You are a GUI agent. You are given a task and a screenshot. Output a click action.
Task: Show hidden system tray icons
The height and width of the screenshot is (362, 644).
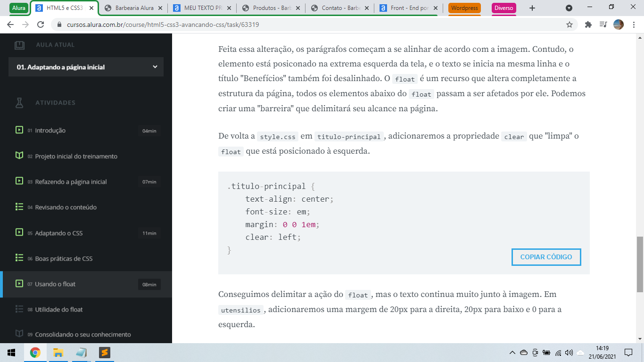[x=512, y=353]
